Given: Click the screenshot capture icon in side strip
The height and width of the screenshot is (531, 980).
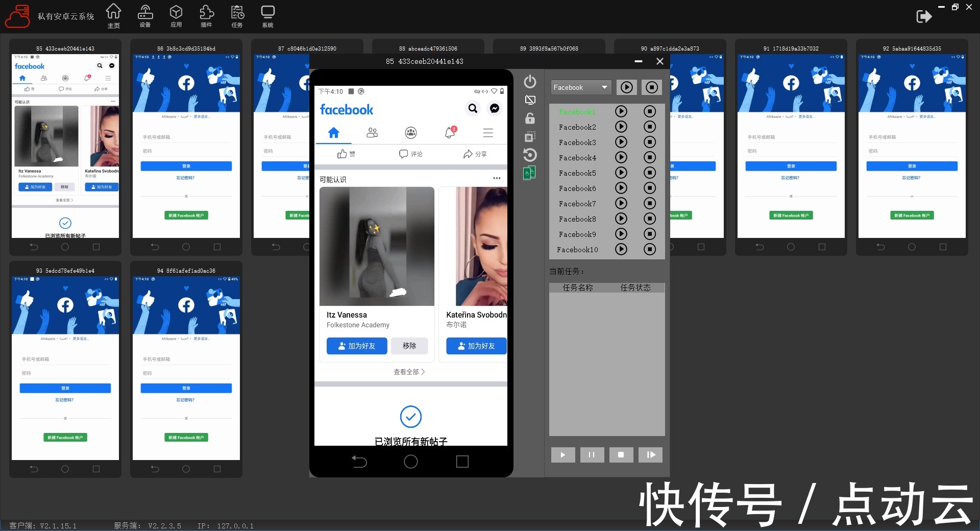Looking at the screenshot, I should point(530,136).
